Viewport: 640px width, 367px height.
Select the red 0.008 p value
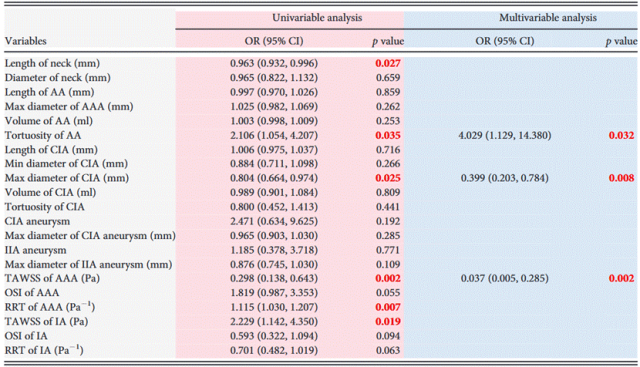(621, 178)
